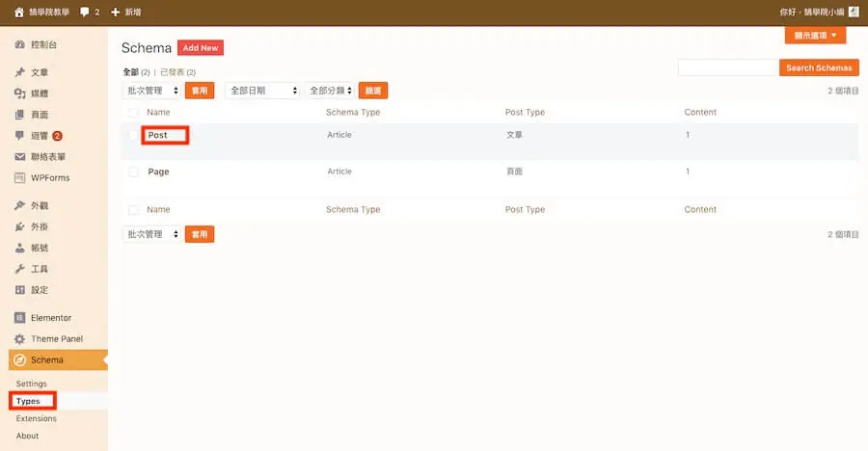Open Schema Extensions submenu item
The image size is (868, 451).
36,418
